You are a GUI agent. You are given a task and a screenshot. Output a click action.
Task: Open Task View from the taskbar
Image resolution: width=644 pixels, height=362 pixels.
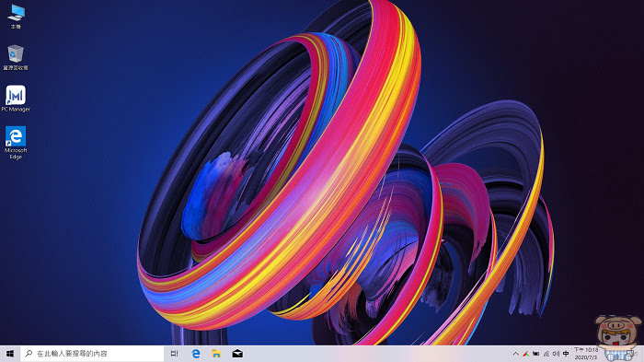point(174,354)
